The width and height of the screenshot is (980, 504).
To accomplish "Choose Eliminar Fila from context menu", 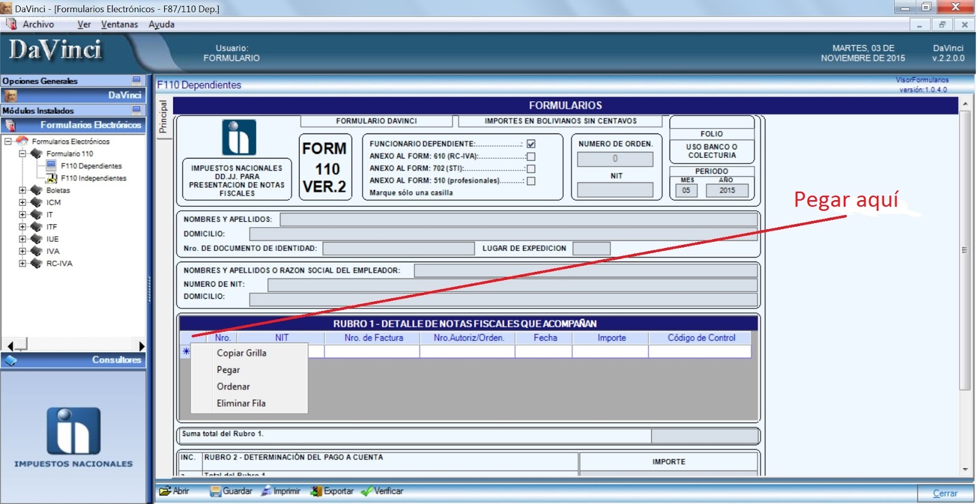I will [249, 403].
